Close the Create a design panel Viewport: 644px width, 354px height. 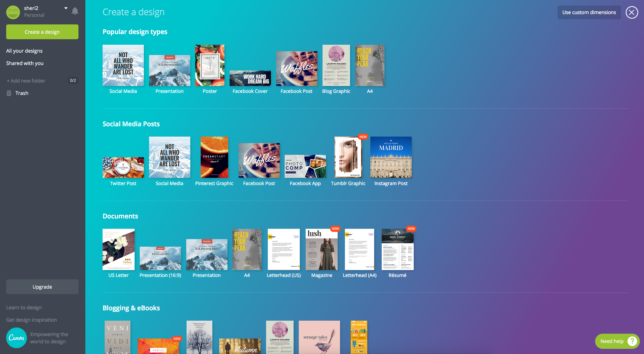point(632,12)
